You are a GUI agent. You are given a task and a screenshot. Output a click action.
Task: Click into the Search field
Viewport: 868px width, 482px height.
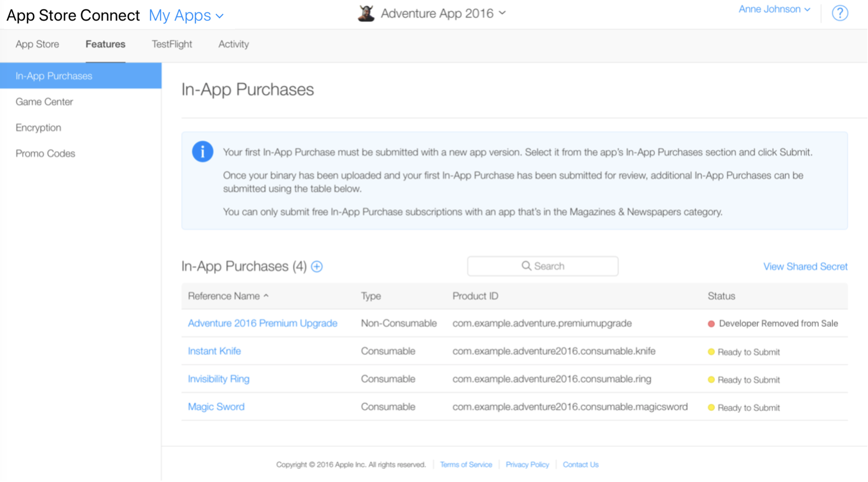567,266
